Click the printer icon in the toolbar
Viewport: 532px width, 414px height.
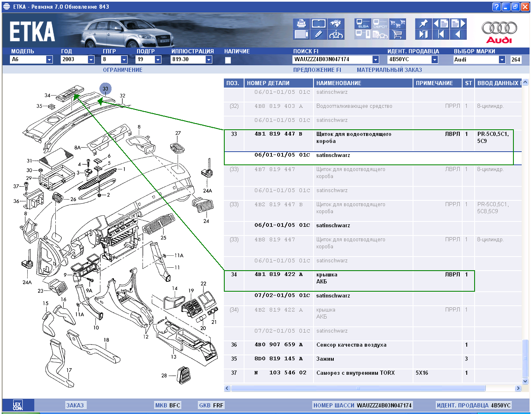tap(302, 24)
